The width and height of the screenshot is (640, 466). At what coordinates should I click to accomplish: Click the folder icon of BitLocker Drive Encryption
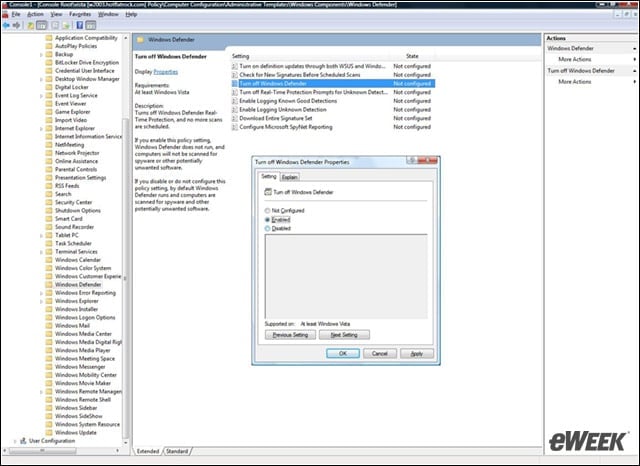click(49, 62)
